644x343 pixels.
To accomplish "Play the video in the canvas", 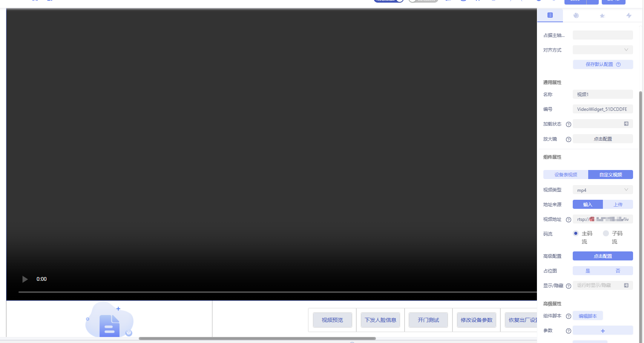I will [25, 279].
